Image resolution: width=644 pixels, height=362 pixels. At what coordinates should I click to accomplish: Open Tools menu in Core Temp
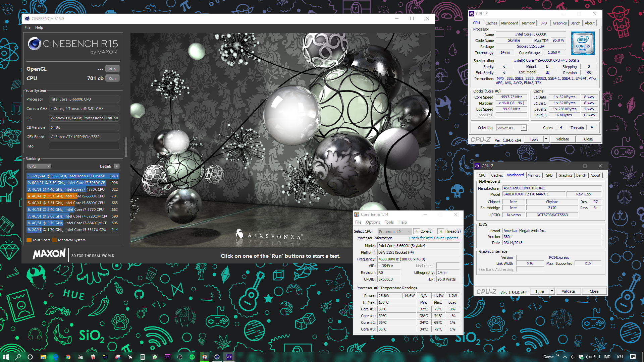point(389,222)
